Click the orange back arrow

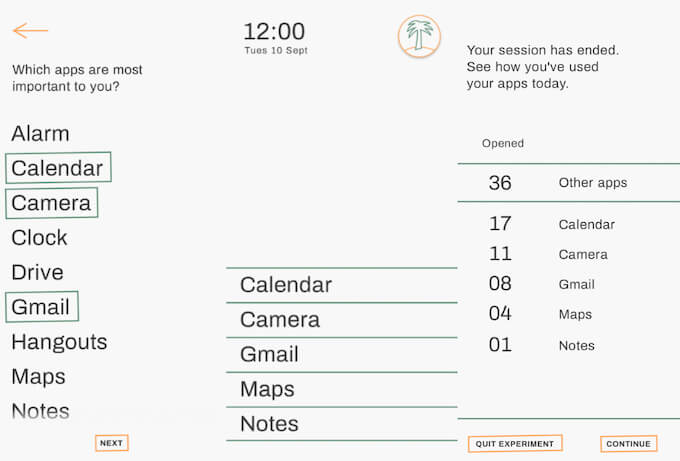[x=30, y=31]
